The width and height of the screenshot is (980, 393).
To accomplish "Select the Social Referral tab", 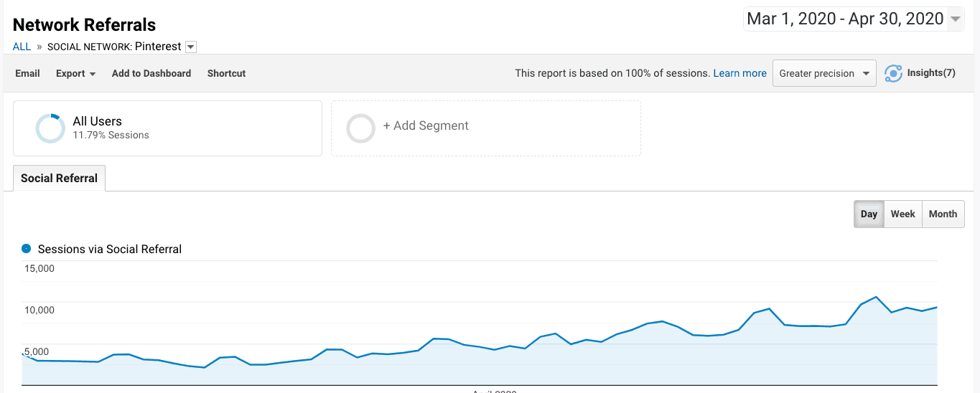I will pyautogui.click(x=59, y=179).
